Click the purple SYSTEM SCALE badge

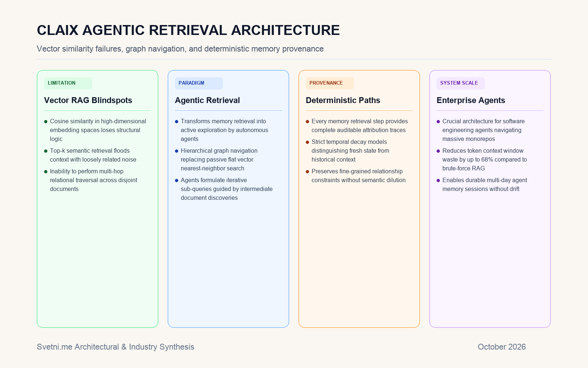(x=460, y=83)
